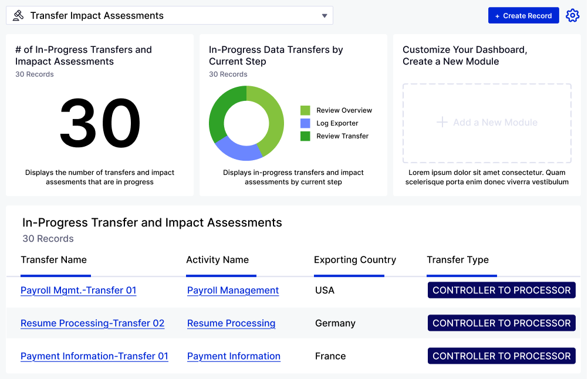Sort by Transfer Name column header
588x379 pixels.
tap(53, 260)
